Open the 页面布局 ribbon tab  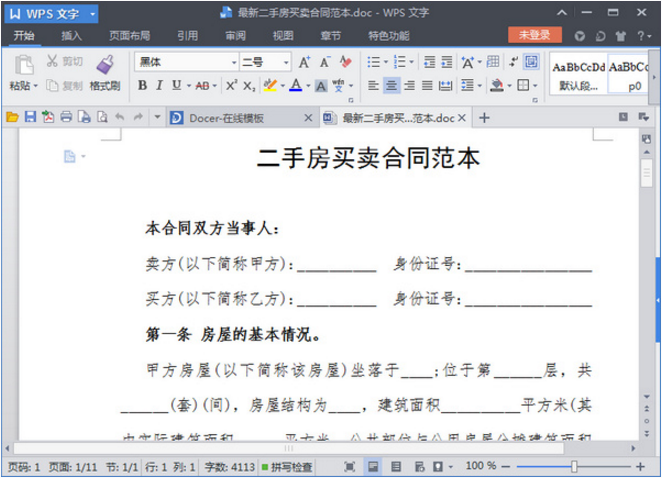(130, 36)
